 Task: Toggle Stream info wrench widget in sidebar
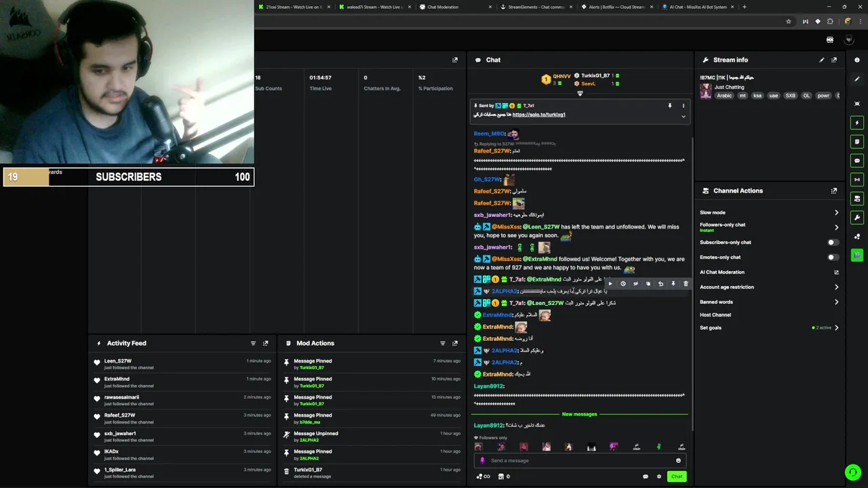coord(857,218)
